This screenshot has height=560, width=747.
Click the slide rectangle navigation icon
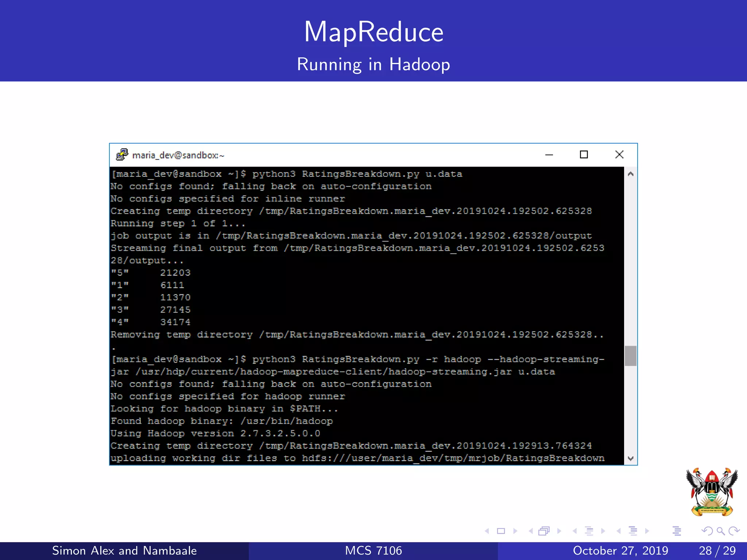point(501,531)
